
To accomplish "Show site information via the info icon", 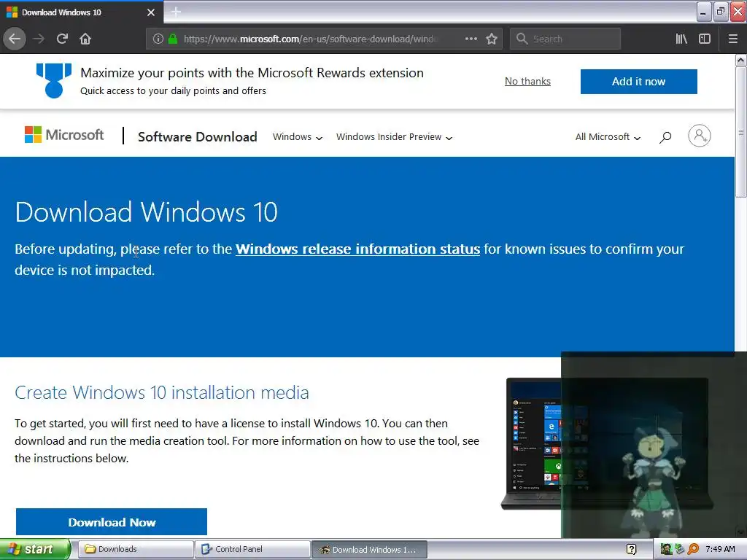I will (158, 39).
